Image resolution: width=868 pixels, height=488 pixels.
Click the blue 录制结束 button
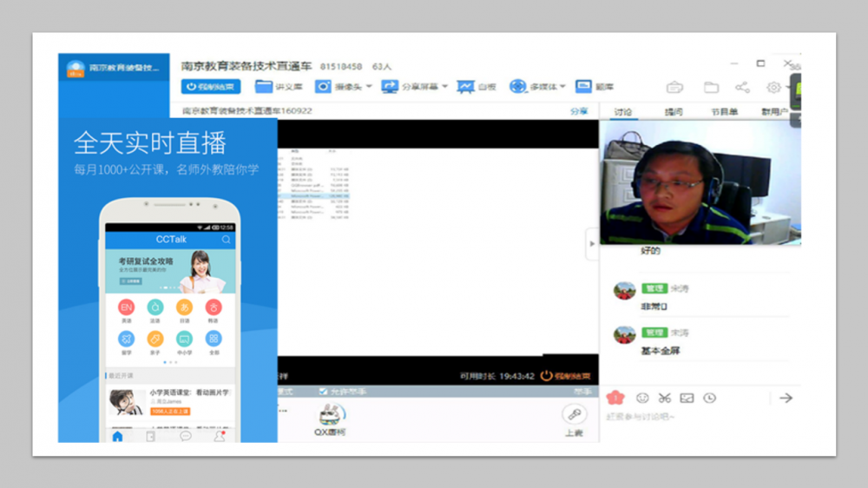(211, 87)
